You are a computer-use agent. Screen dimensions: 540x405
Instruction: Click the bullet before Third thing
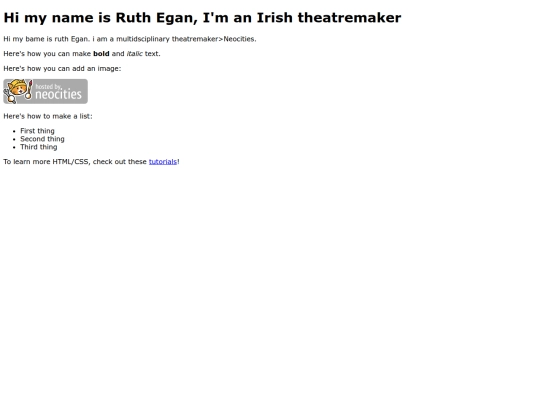coord(14,147)
